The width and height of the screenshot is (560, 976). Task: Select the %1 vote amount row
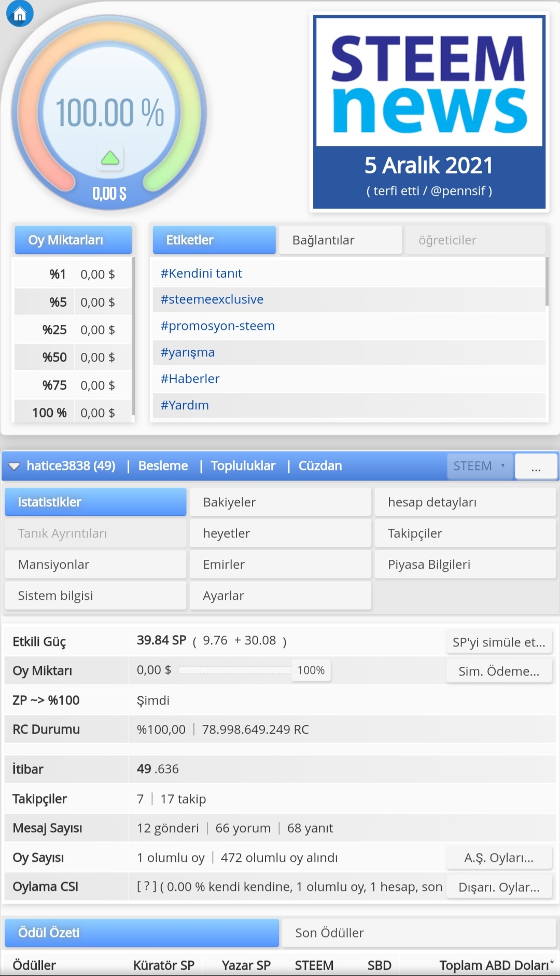(x=73, y=274)
